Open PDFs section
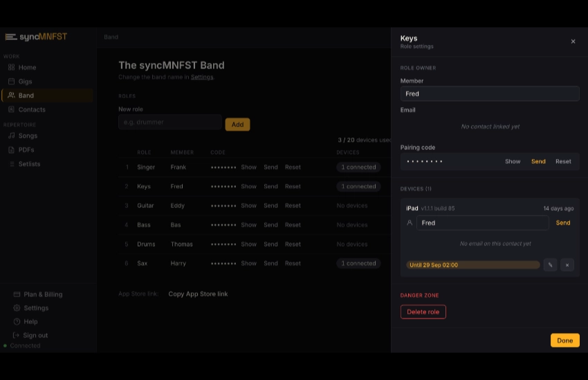The image size is (588, 380). tap(26, 150)
